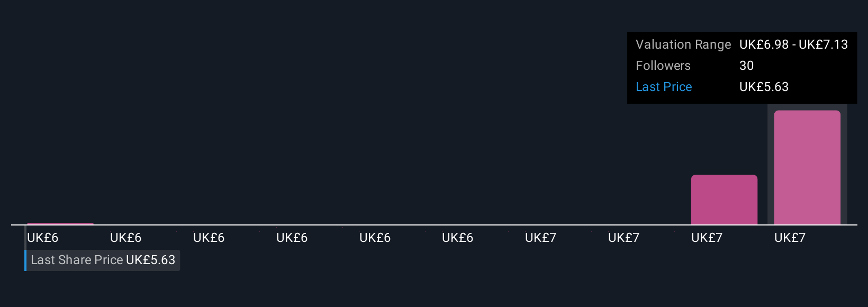Click the tiny pink bar at far left
This screenshot has width=868, height=307.
[x=60, y=224]
